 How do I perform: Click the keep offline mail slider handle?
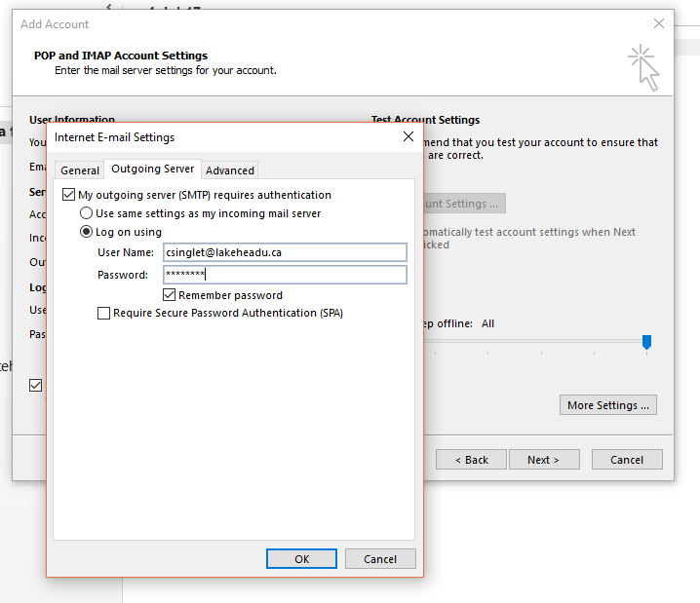click(645, 342)
